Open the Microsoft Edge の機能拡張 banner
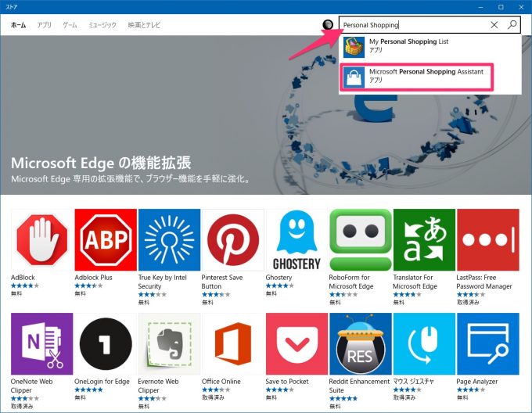Viewport: 532px width, 413px height. [266, 115]
